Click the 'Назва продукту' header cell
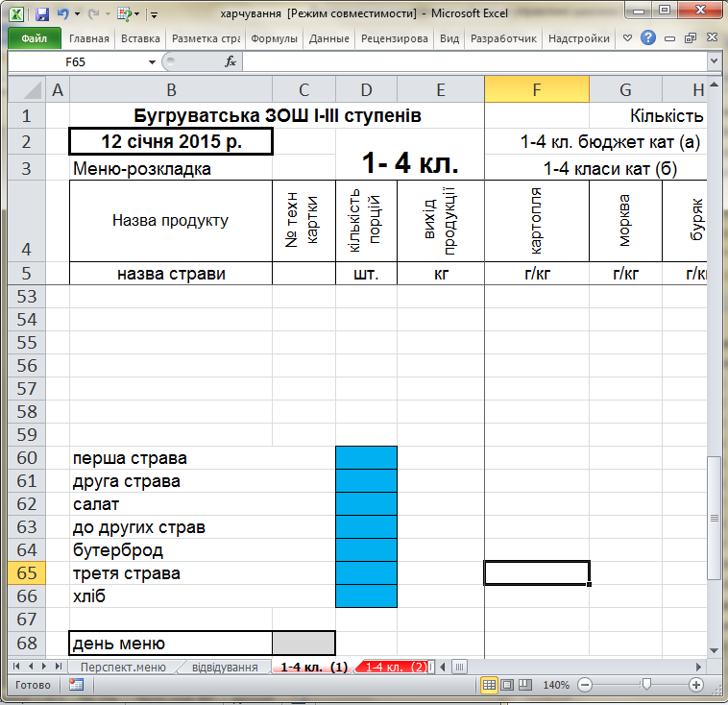 (171, 221)
